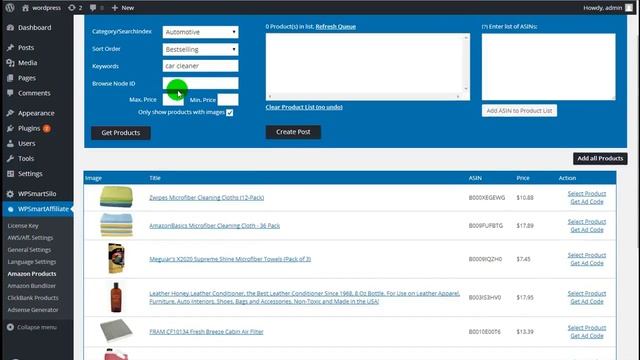The image size is (640, 360).
Task: Click the Tools wrench icon
Action: point(10,159)
